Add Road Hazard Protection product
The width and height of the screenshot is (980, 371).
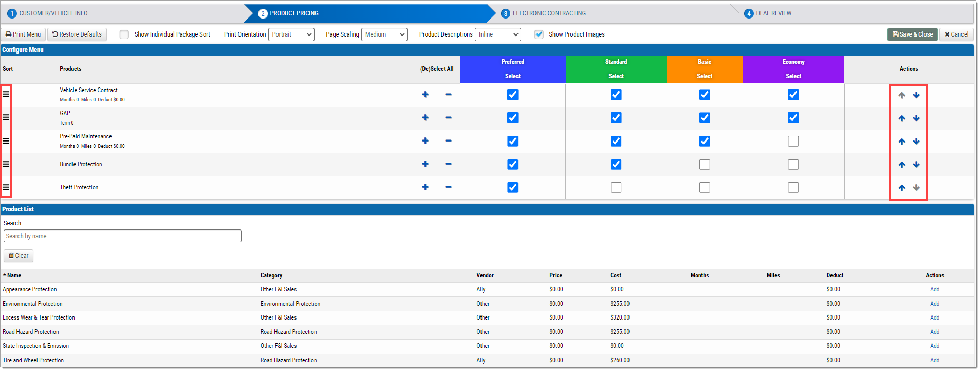pyautogui.click(x=935, y=332)
